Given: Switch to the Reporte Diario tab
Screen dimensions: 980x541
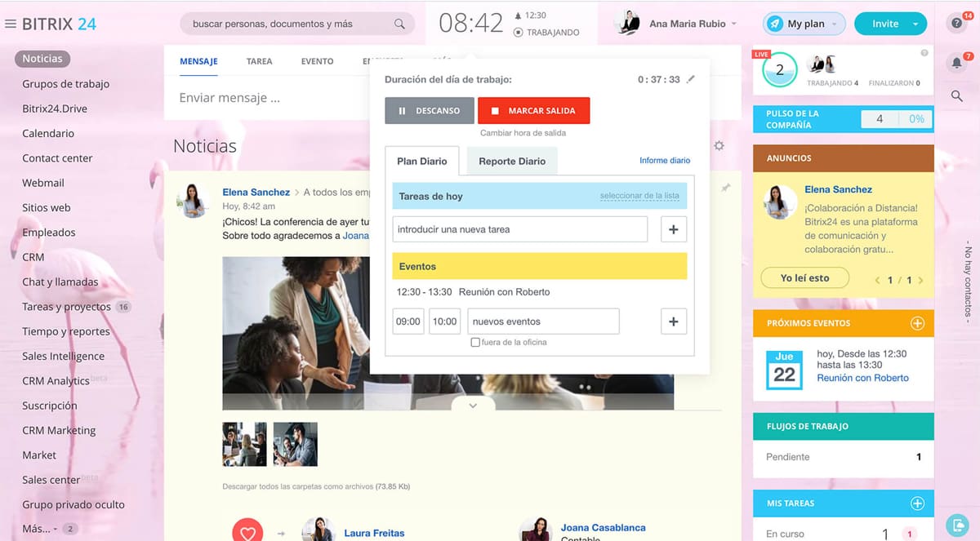Looking at the screenshot, I should [x=512, y=161].
